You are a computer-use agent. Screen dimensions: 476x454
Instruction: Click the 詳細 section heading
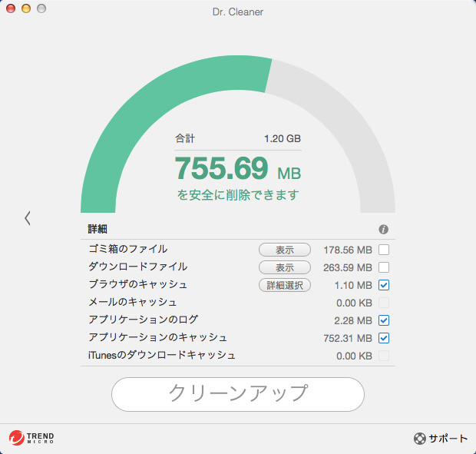(x=98, y=229)
